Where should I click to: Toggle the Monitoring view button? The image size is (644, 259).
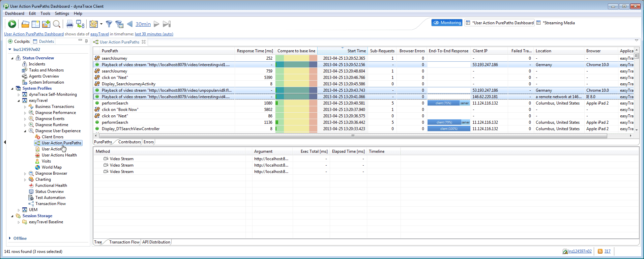[x=447, y=23]
